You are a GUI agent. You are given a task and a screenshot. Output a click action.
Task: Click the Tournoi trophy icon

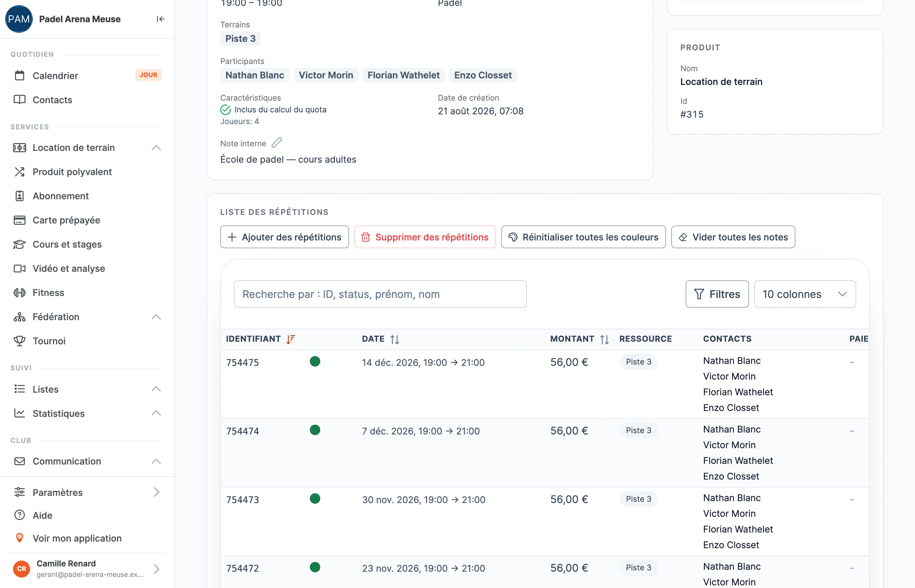click(20, 341)
